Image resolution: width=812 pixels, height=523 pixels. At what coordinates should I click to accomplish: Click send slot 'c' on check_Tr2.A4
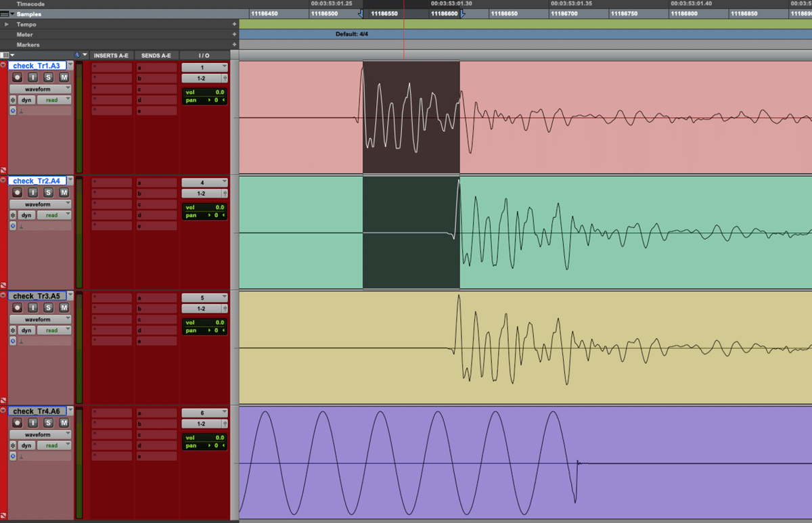pos(156,204)
